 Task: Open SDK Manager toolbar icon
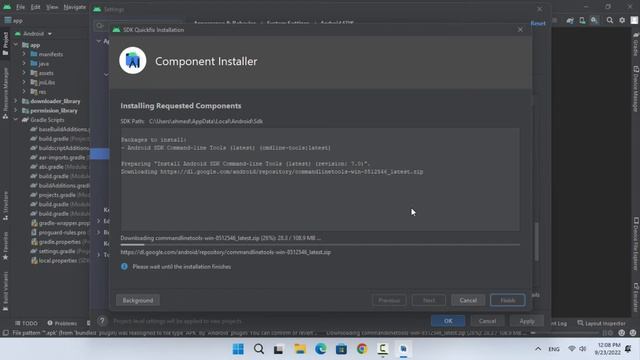click(x=594, y=20)
